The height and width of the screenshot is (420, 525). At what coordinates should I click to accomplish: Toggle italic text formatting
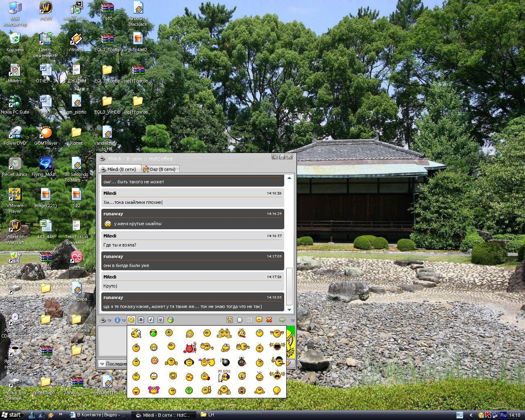tap(151, 320)
